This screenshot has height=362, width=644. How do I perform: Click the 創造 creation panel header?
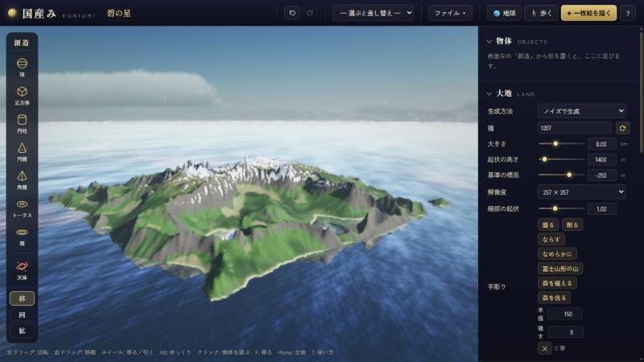pos(22,43)
